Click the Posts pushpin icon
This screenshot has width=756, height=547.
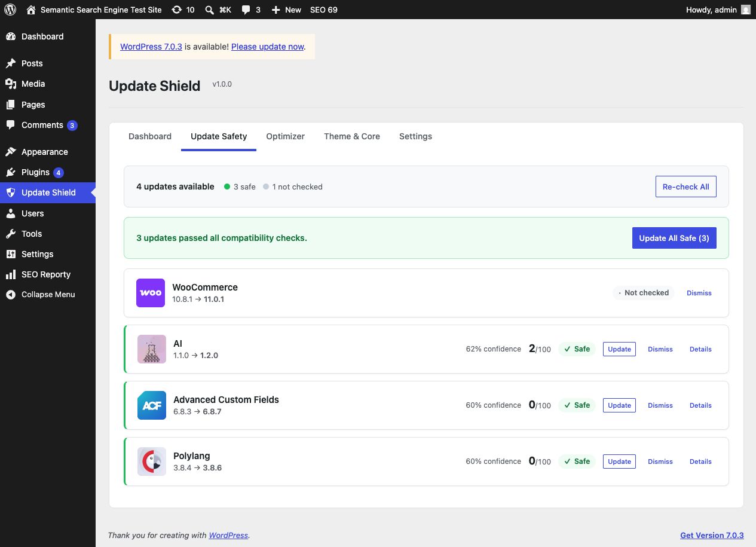point(11,63)
